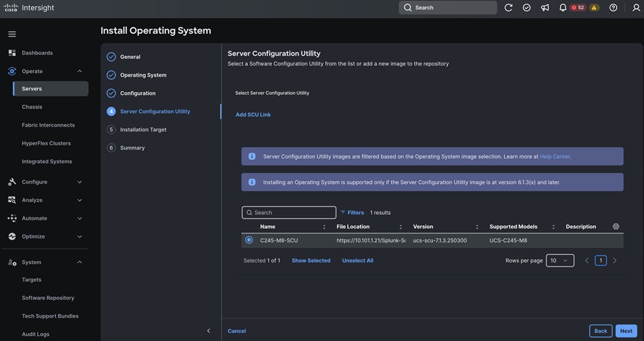Open the Rows per page dropdown
Viewport: 644px width, 341px height.
(560, 260)
